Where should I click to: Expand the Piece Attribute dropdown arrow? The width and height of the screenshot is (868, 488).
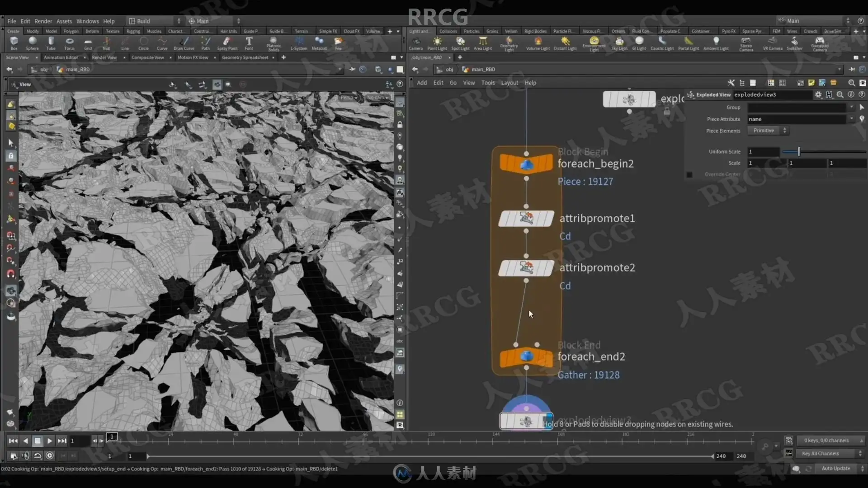[x=851, y=119]
